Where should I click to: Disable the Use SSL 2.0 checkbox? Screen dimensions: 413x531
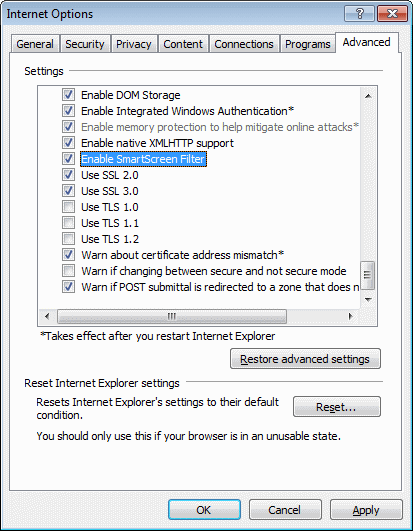click(x=68, y=175)
